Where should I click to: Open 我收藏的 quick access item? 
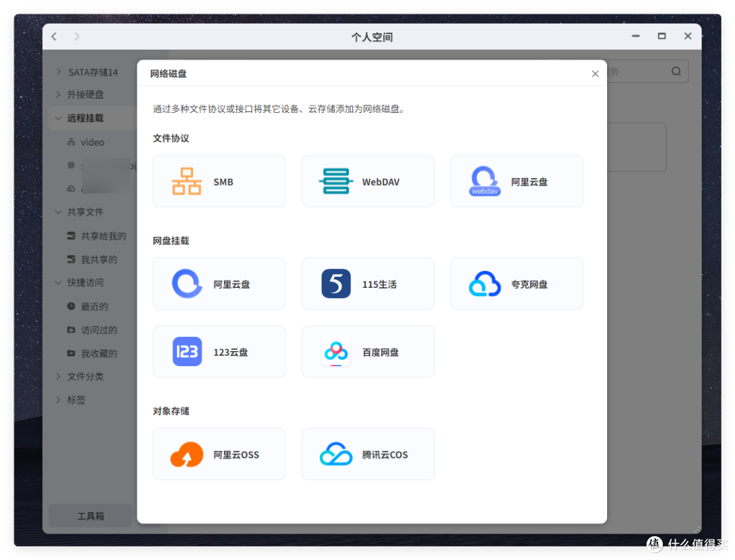click(x=93, y=353)
